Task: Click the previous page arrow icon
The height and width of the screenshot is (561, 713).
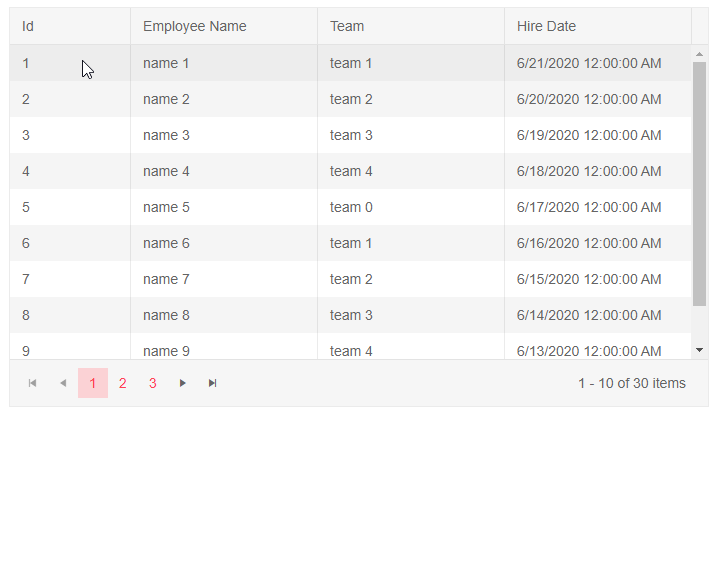Action: pyautogui.click(x=63, y=383)
